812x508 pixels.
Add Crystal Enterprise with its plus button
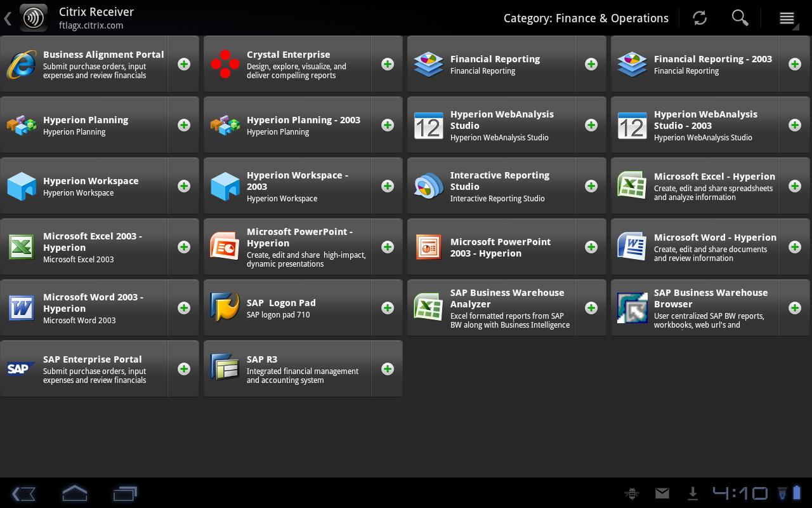[388, 64]
